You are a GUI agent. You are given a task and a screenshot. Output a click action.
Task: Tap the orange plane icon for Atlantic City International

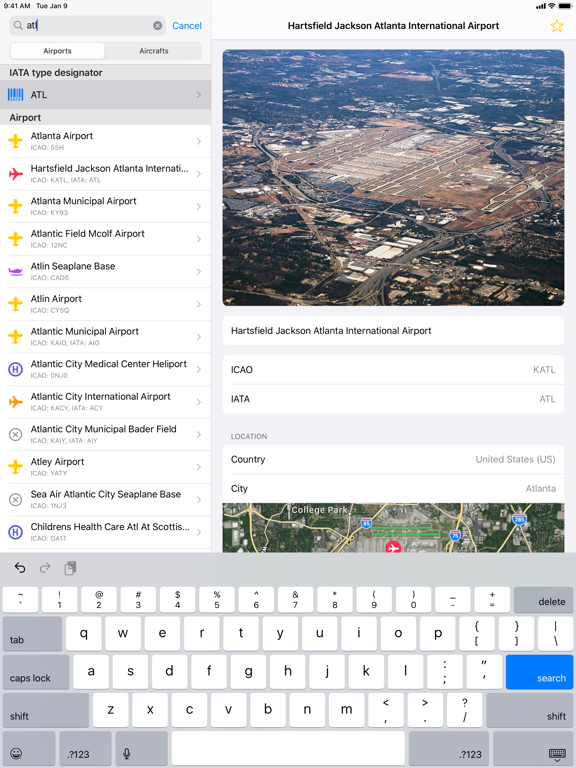(x=16, y=402)
